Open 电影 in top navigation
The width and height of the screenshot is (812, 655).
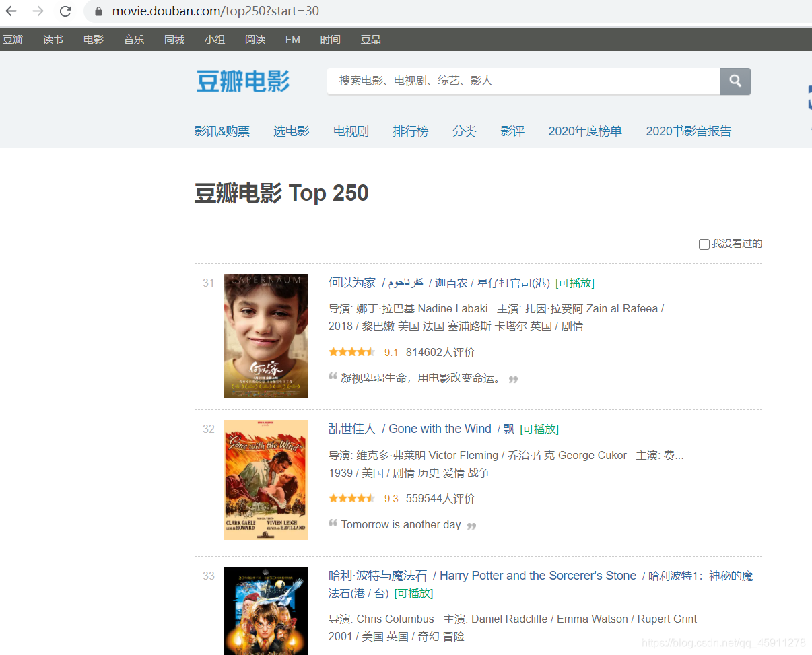pos(94,39)
